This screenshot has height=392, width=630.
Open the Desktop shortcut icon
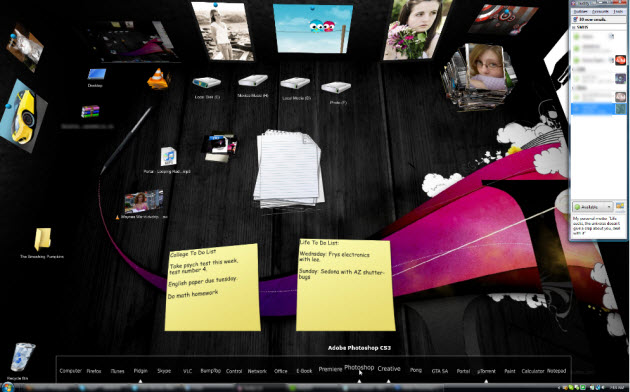[x=96, y=74]
